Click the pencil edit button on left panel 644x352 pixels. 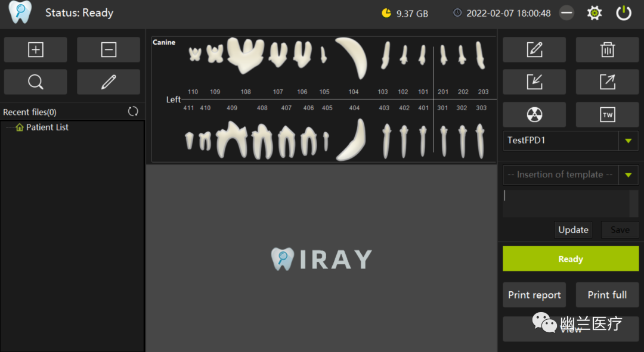(109, 82)
